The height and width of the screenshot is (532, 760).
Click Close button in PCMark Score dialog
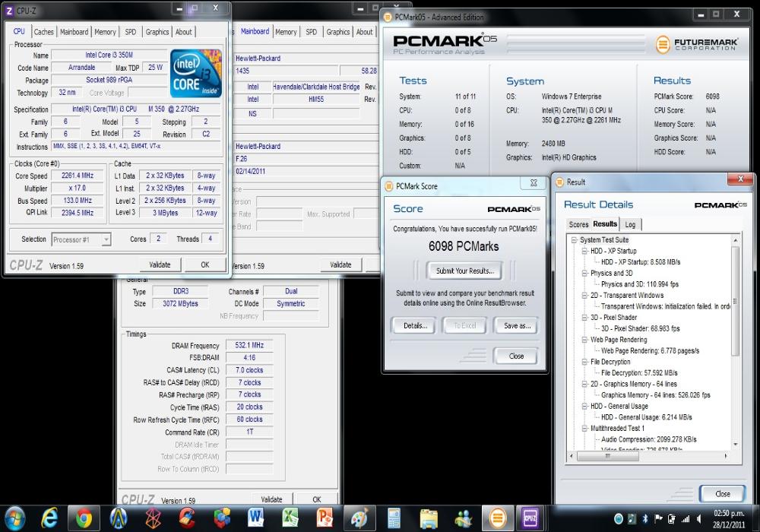[516, 356]
